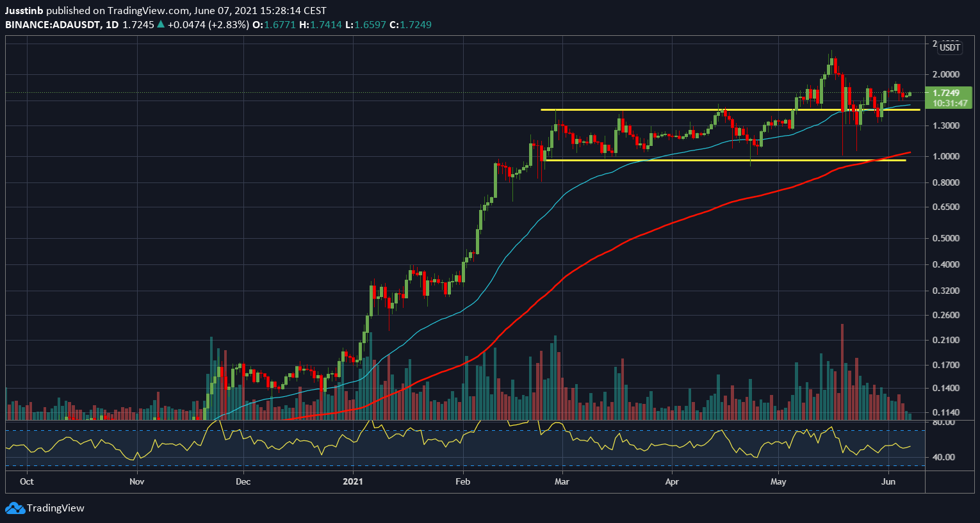The height and width of the screenshot is (523, 980).
Task: Click the 2021 label on time axis
Action: (353, 481)
